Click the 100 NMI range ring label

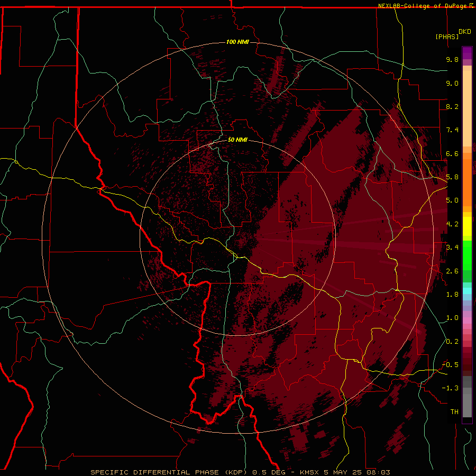tap(237, 42)
